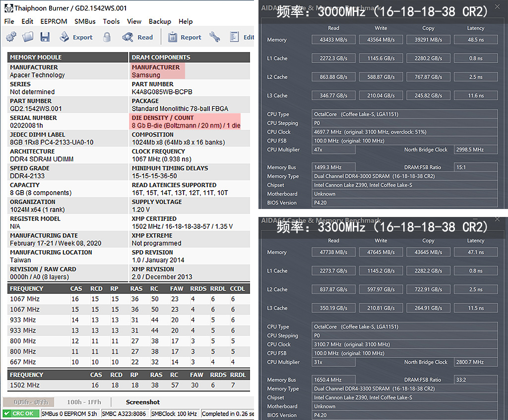The width and height of the screenshot is (508, 420).
Task: Click the Export toolbar button
Action: 76,37
